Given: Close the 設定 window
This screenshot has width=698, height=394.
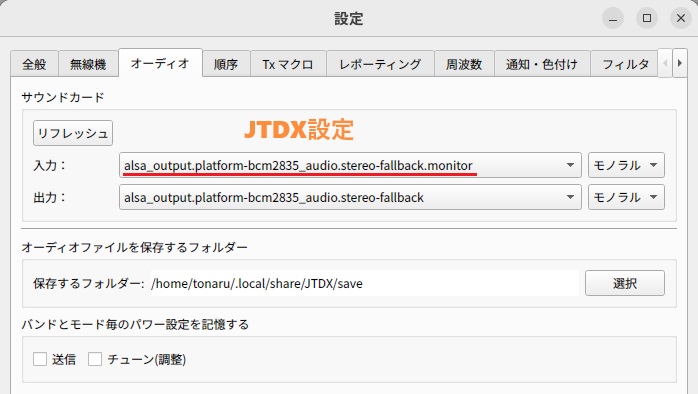Looking at the screenshot, I should pyautogui.click(x=681, y=18).
